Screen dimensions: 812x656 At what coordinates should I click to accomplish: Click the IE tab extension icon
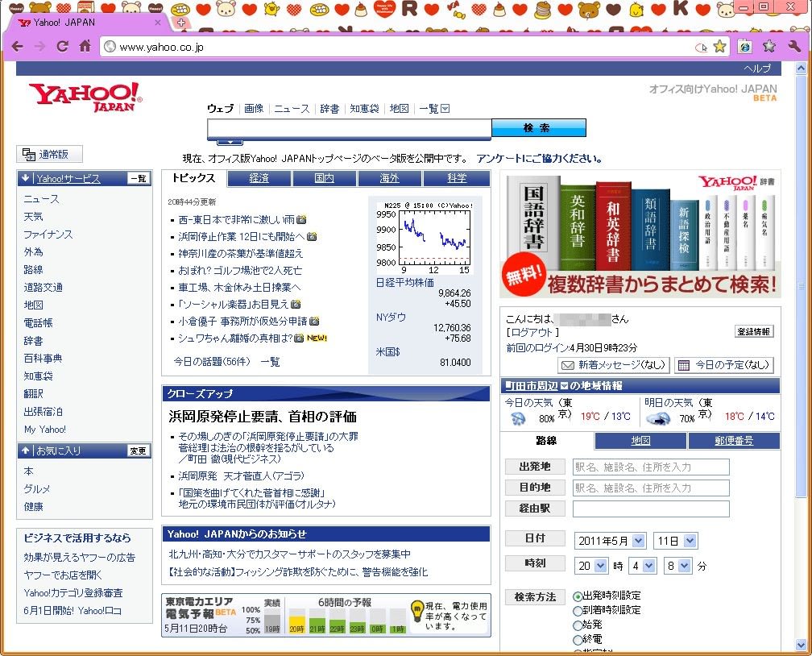point(745,47)
